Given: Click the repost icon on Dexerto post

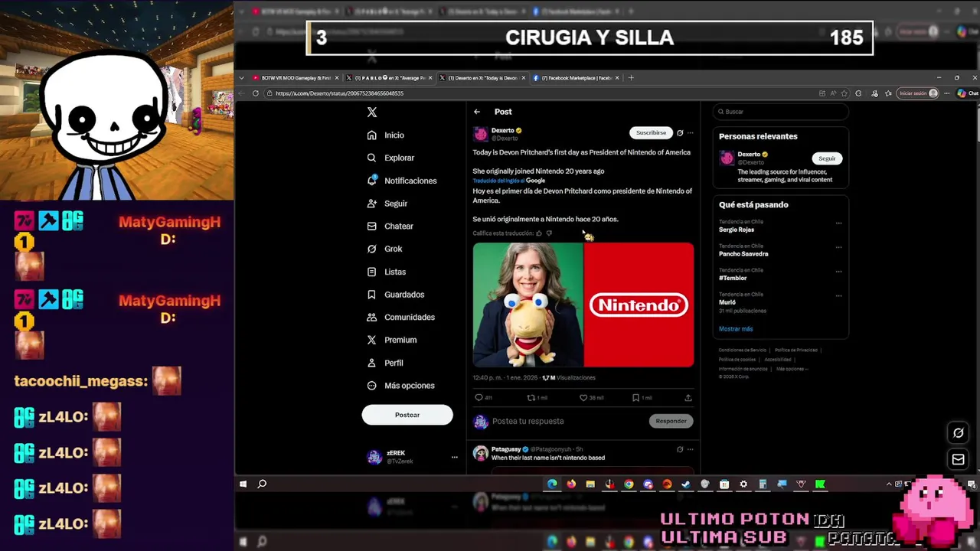Looking at the screenshot, I should [531, 398].
